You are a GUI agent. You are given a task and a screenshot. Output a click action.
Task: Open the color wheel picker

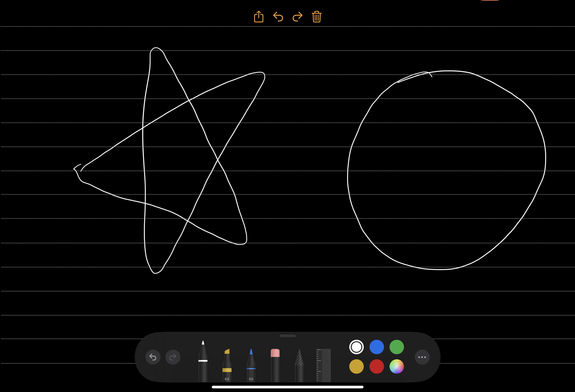coord(397,366)
